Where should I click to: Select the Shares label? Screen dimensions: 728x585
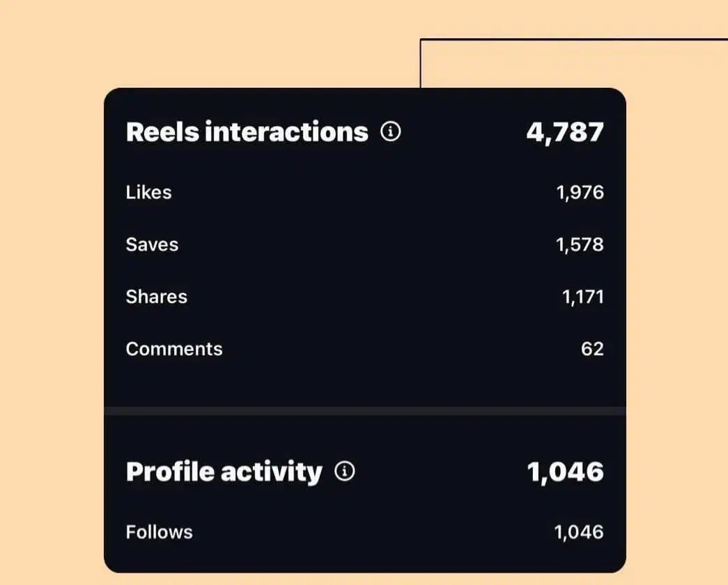click(156, 297)
